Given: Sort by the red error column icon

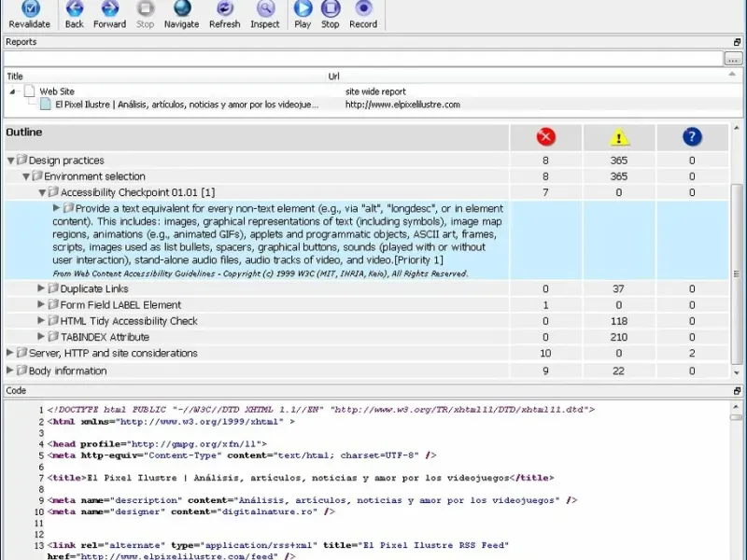Looking at the screenshot, I should 546,137.
